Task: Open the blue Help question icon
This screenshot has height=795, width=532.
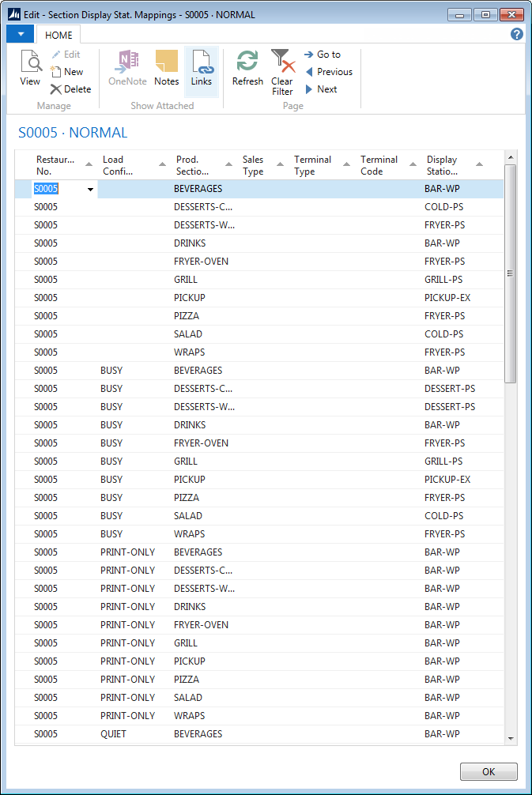Action: (x=517, y=34)
